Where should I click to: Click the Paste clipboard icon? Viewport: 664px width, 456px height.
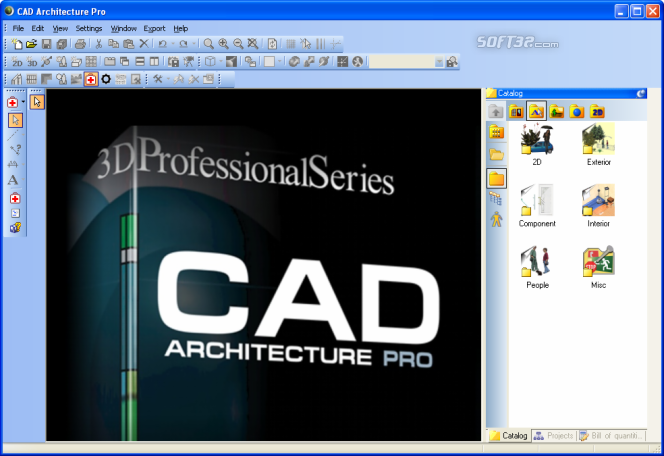128,44
